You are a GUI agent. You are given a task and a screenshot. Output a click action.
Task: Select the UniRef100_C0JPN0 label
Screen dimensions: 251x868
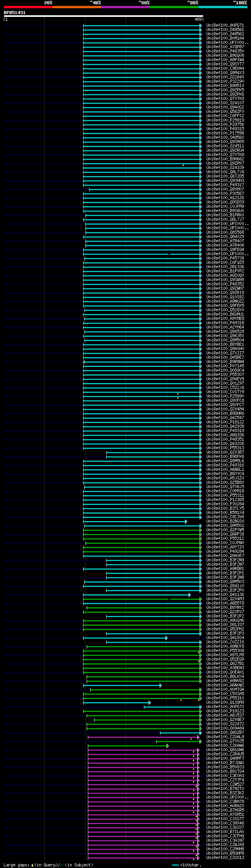coord(225,543)
